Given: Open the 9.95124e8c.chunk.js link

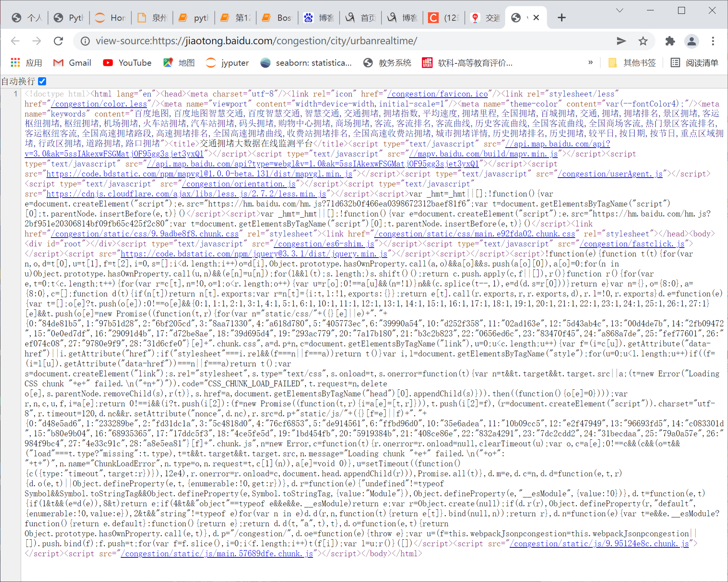Looking at the screenshot, I should [x=599, y=544].
